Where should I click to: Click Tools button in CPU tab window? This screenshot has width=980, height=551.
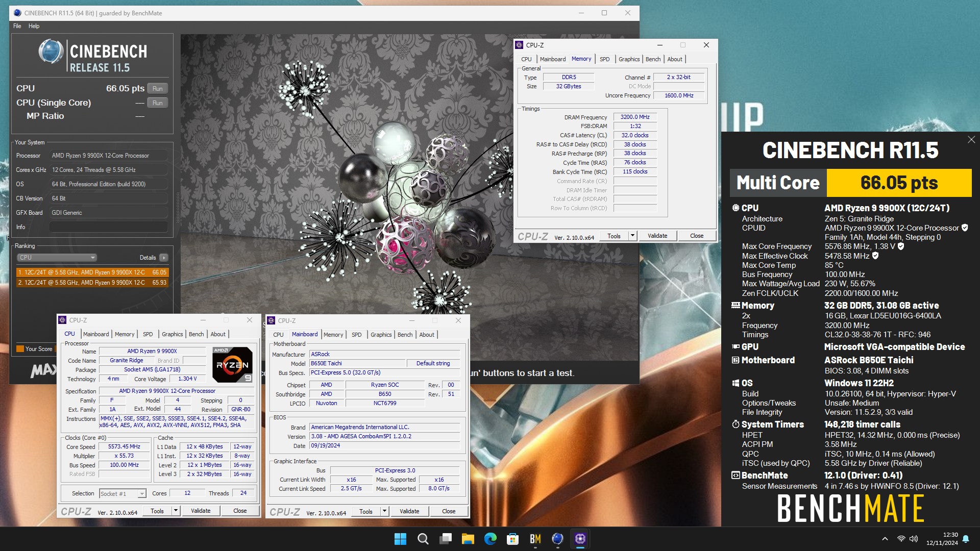point(157,511)
